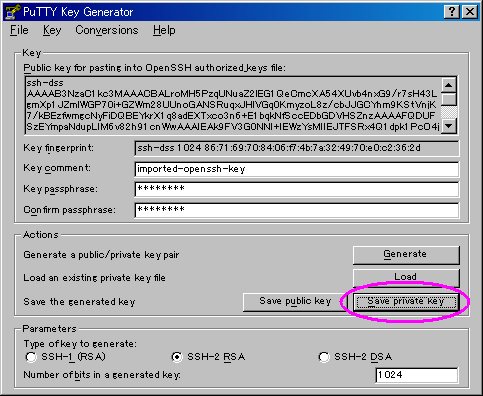Close the PuTTY Key Generator window
This screenshot has height=396, width=483.
tap(470, 12)
